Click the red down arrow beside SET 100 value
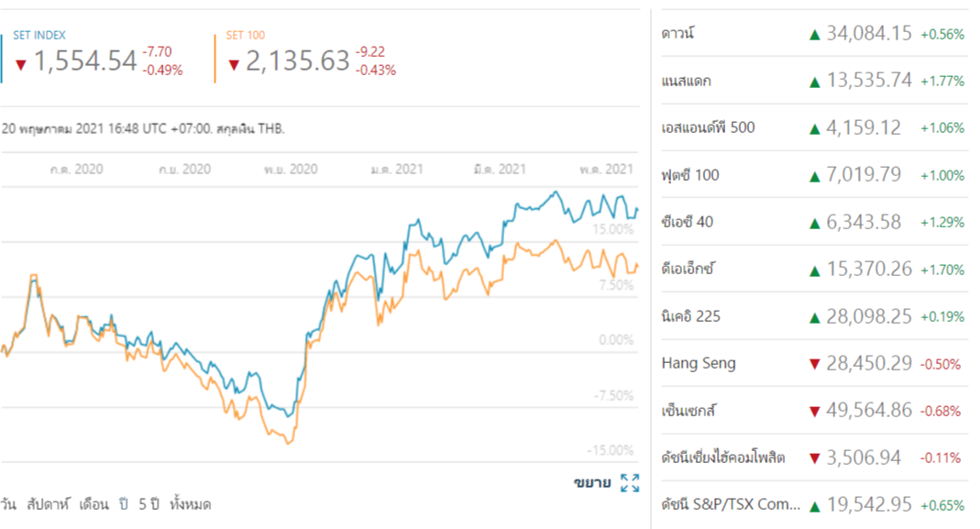The height and width of the screenshot is (529, 980). pos(234,64)
